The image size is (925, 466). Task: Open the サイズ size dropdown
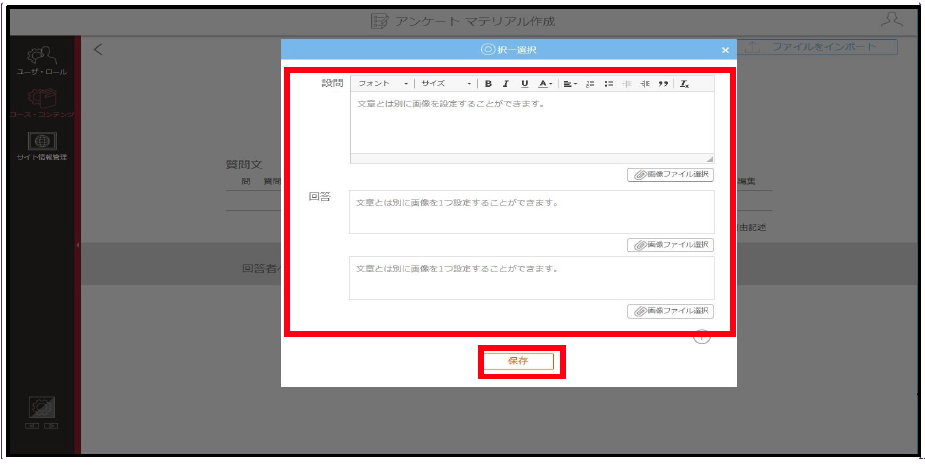pos(445,84)
